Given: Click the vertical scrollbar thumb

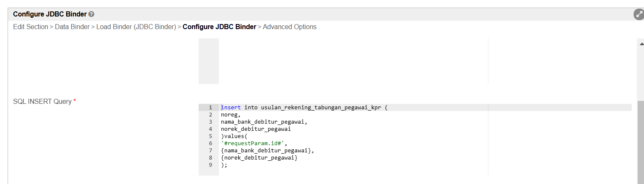Looking at the screenshot, I should (641, 142).
